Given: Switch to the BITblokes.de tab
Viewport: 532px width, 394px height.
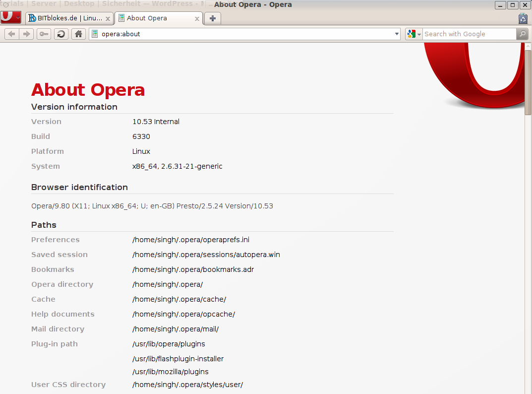Looking at the screenshot, I should [x=69, y=18].
